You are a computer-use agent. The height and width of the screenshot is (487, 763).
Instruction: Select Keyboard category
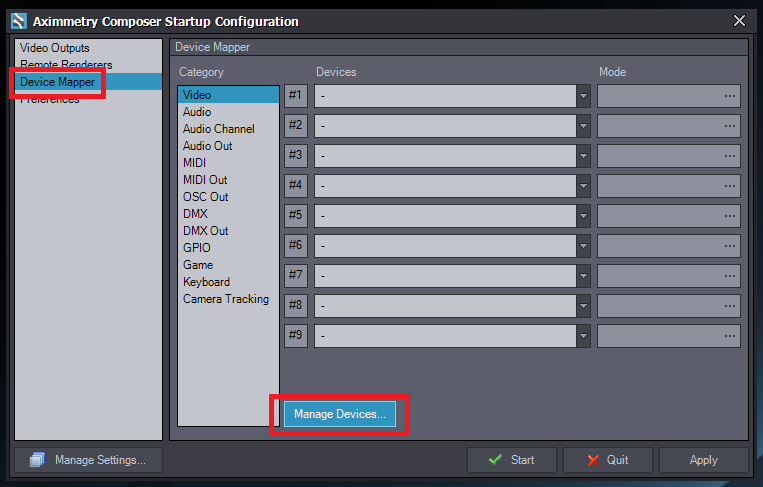tap(228, 282)
